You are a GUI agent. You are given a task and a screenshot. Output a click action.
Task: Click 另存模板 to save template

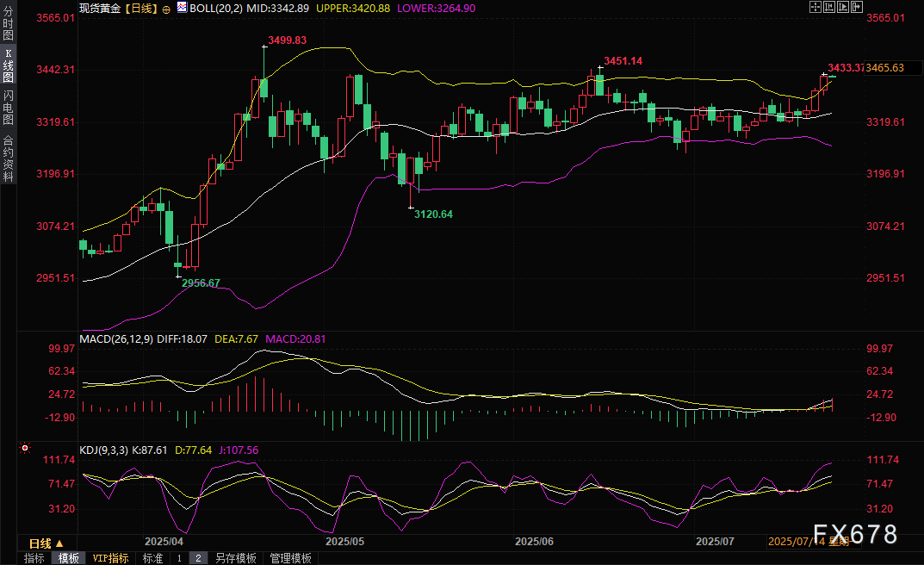click(x=236, y=558)
